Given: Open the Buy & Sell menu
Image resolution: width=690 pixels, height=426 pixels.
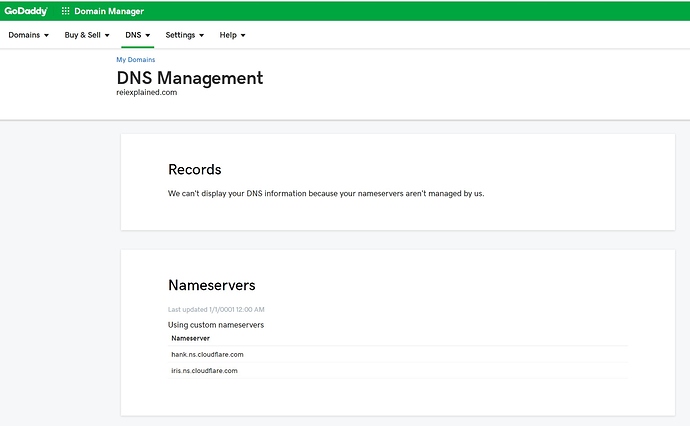Looking at the screenshot, I should (x=87, y=35).
